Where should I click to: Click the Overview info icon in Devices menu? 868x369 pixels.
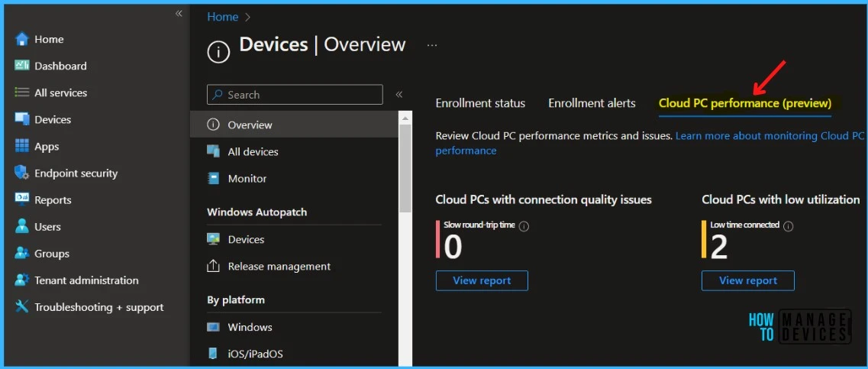(x=213, y=125)
